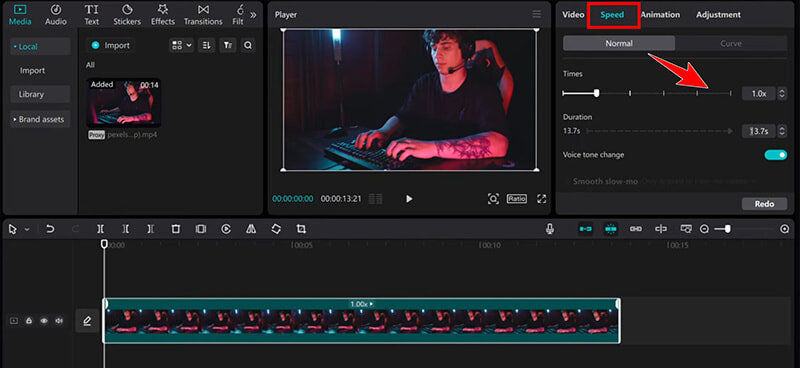
Task: Expand more tabs with the double-chevron
Action: coord(253,15)
